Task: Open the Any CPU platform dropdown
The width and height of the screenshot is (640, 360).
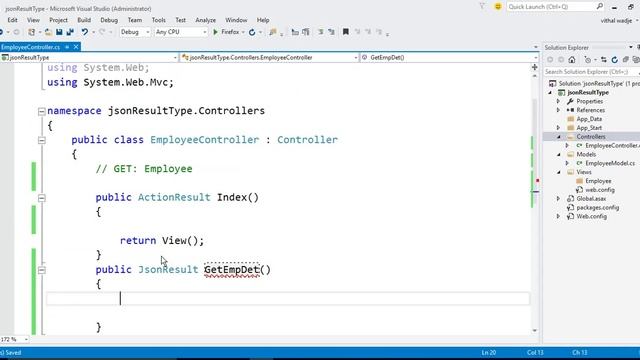Action: point(181,32)
